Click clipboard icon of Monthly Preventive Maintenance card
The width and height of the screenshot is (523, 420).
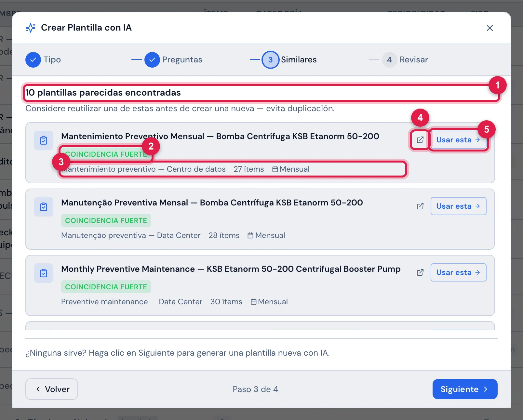[44, 273]
